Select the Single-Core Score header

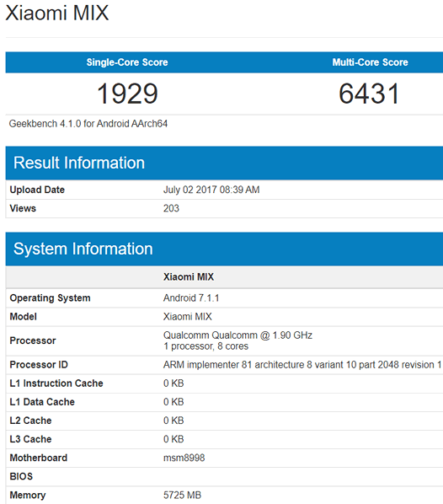[127, 62]
